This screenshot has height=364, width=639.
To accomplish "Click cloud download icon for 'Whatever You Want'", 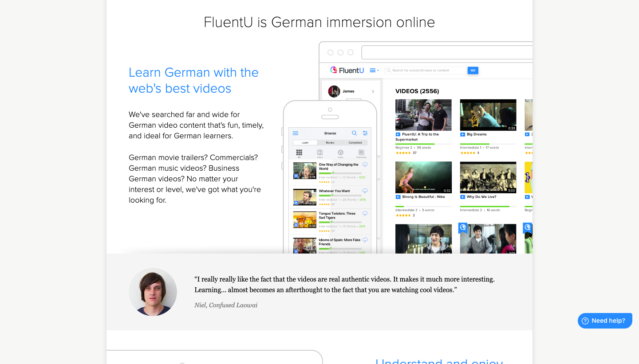I will [365, 191].
